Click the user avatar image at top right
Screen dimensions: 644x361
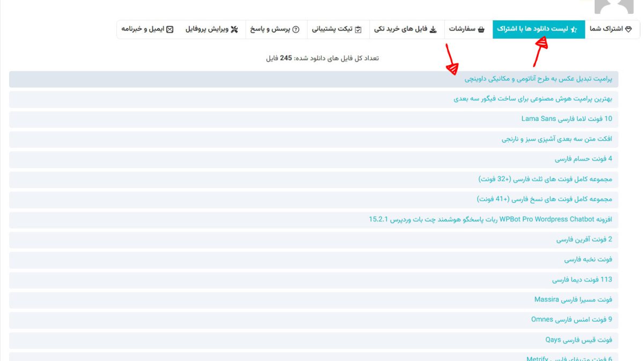(x=614, y=5)
